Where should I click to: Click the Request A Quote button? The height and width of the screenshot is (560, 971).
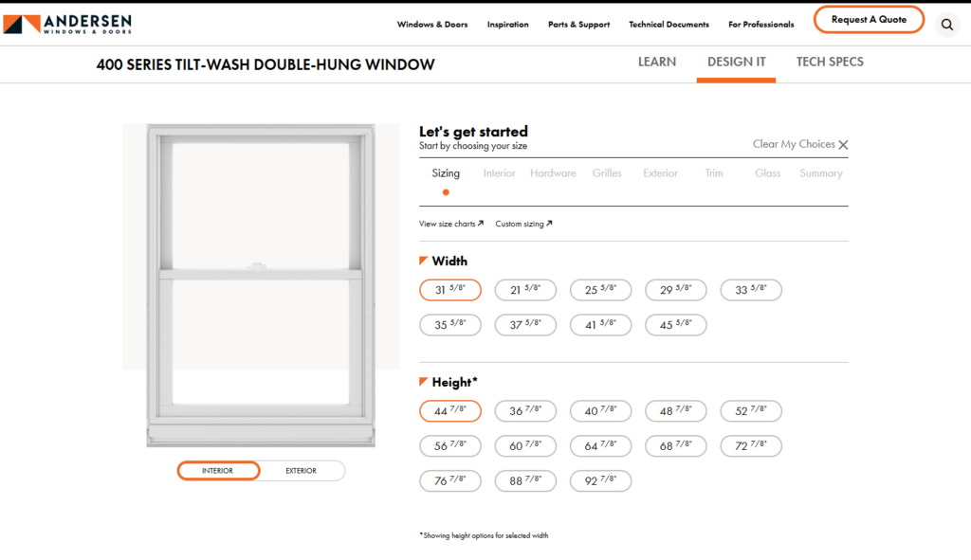click(x=869, y=20)
